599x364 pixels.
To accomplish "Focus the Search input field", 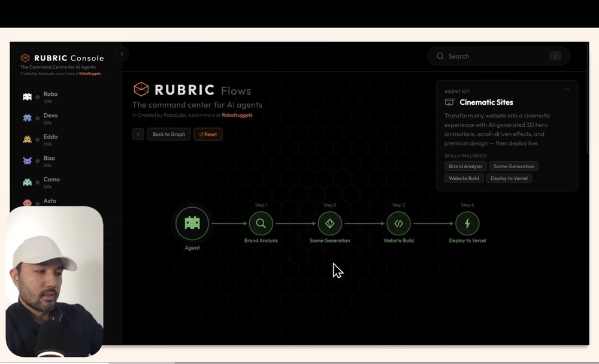I will [x=498, y=56].
